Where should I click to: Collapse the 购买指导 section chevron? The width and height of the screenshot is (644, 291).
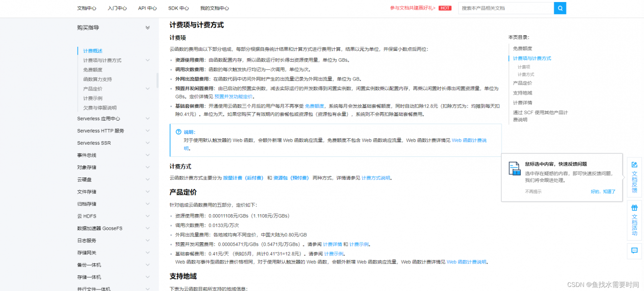(x=147, y=28)
